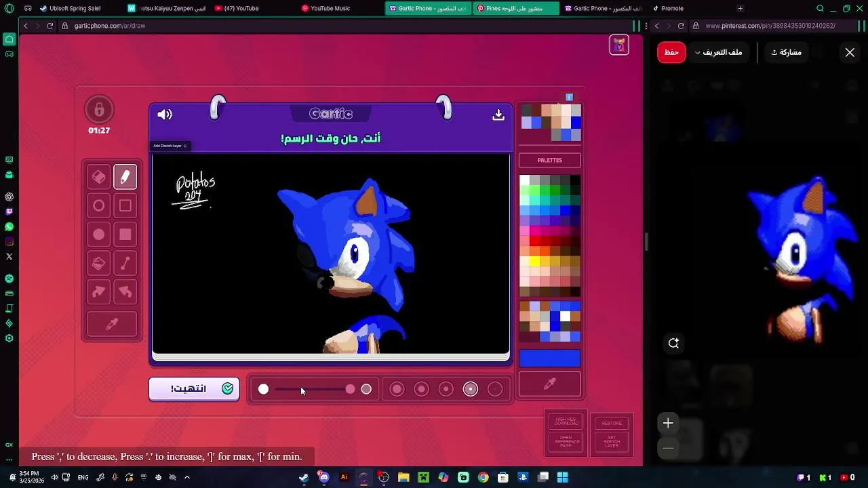This screenshot has width=868, height=488.
Task: Click the Add Sketch Layer button
Action: pos(170,146)
